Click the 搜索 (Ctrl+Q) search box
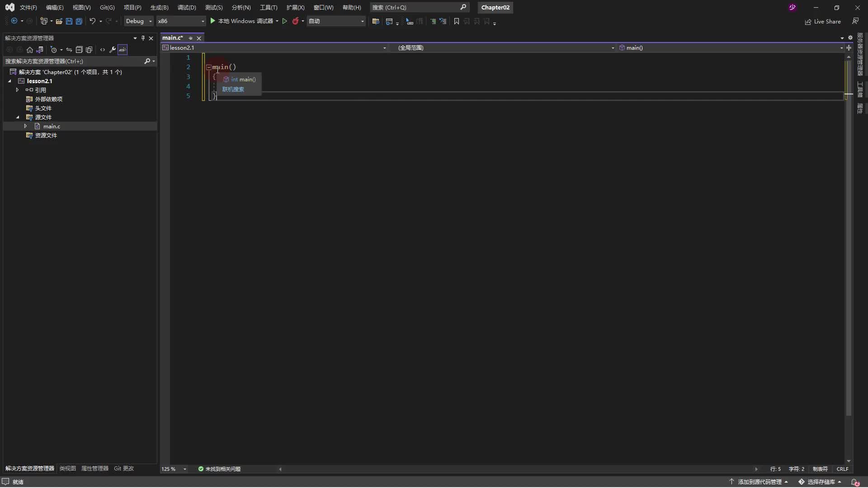Image resolution: width=868 pixels, height=488 pixels. coord(419,7)
